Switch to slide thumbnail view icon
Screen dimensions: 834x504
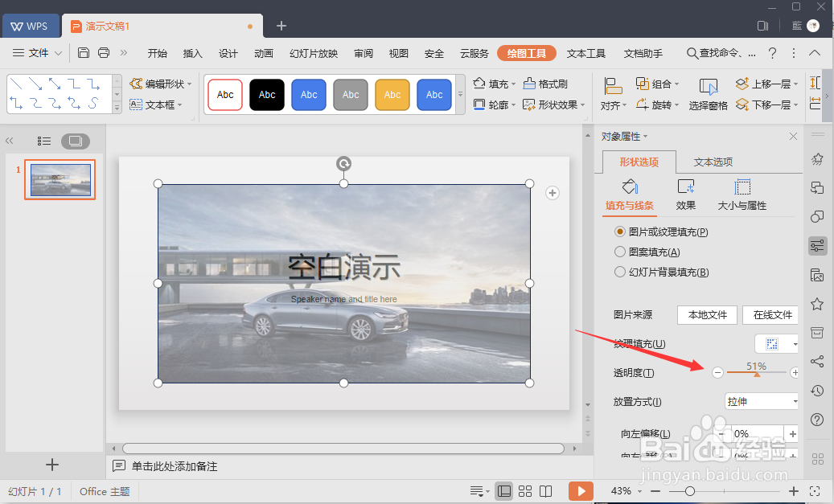coord(76,141)
